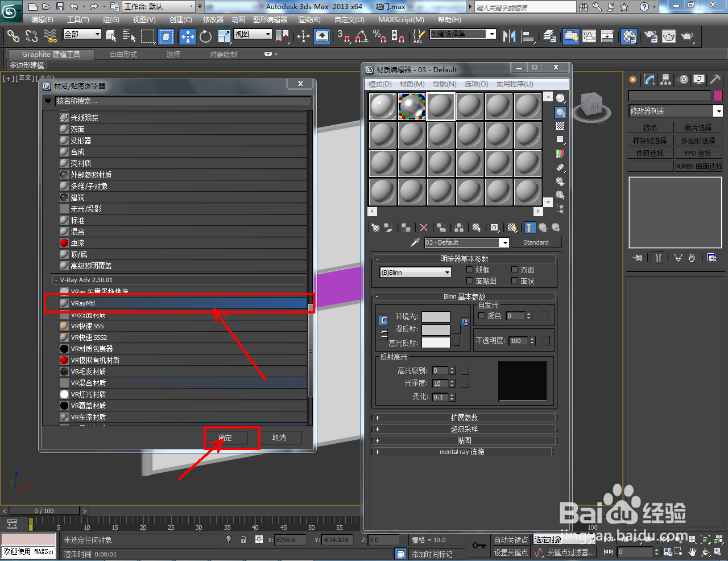
Task: Click the Undo arrow in title bar
Action: click(74, 7)
